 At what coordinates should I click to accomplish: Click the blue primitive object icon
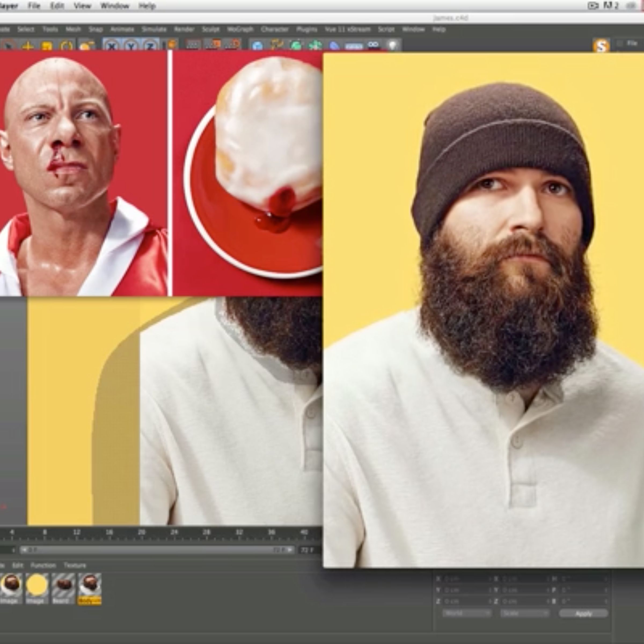(x=257, y=46)
